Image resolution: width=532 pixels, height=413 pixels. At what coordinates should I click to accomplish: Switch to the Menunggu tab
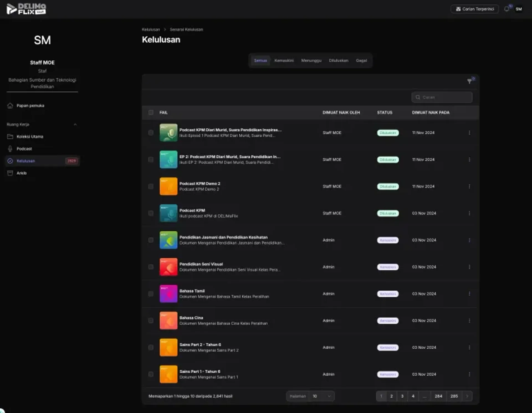tap(311, 60)
